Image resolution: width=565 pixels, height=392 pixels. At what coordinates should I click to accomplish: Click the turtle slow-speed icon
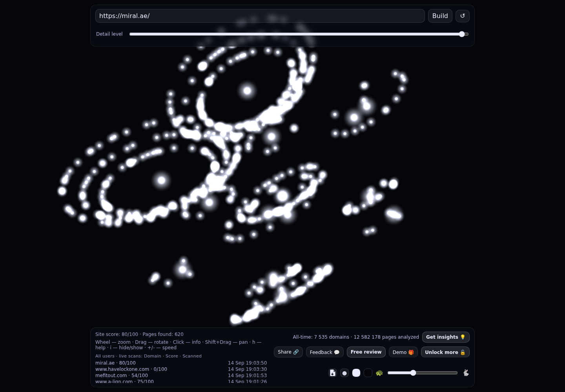point(379,373)
